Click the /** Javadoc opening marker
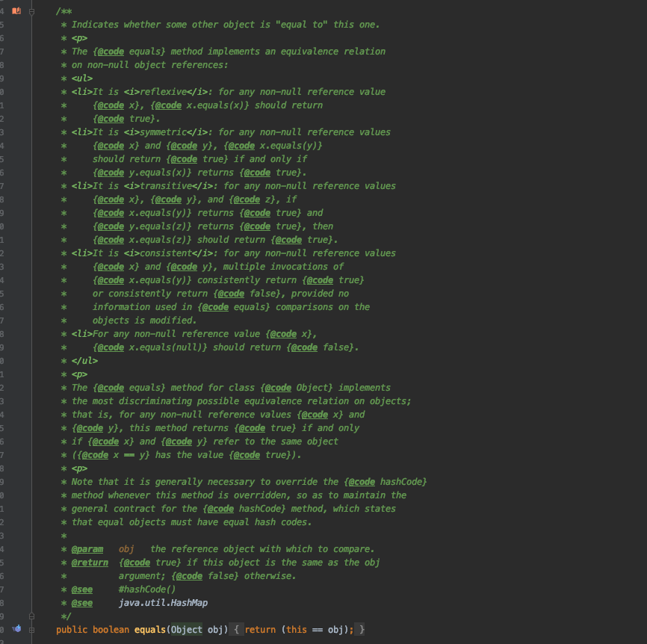The height and width of the screenshot is (644, 647). click(64, 11)
